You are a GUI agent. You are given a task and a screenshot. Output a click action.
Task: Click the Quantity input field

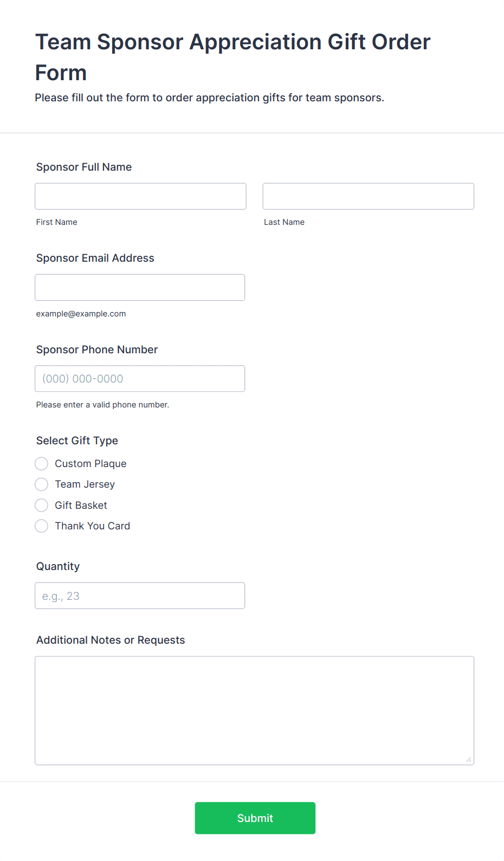pyautogui.click(x=140, y=595)
